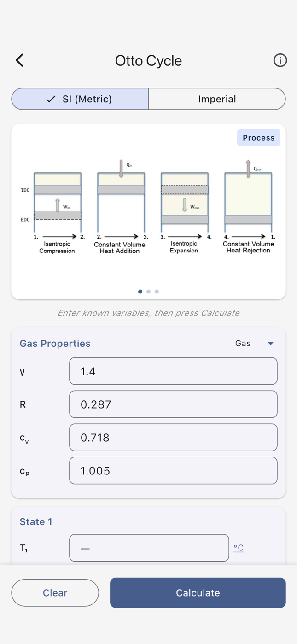Viewport: 297px width, 644px height.
Task: Expand the gas type chooser chevron
Action: [271, 343]
